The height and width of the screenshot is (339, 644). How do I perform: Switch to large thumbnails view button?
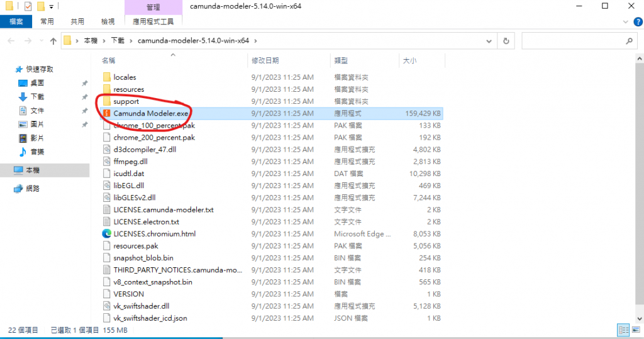636,330
